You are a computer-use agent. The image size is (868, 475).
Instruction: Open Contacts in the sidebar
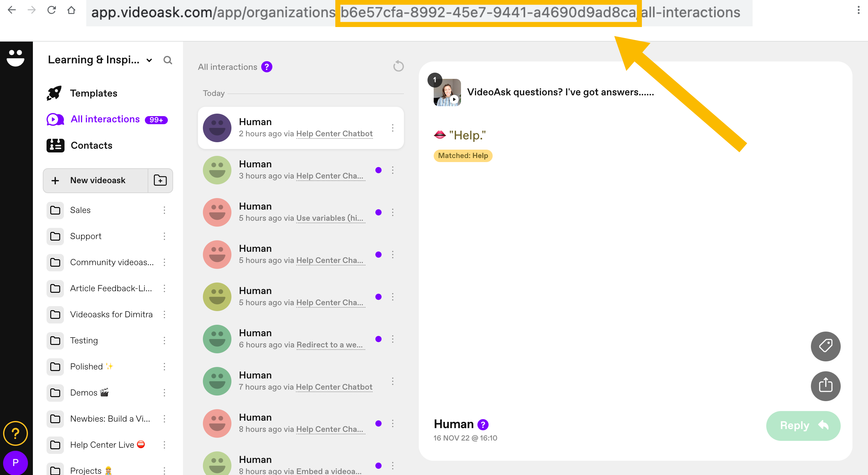(80, 145)
